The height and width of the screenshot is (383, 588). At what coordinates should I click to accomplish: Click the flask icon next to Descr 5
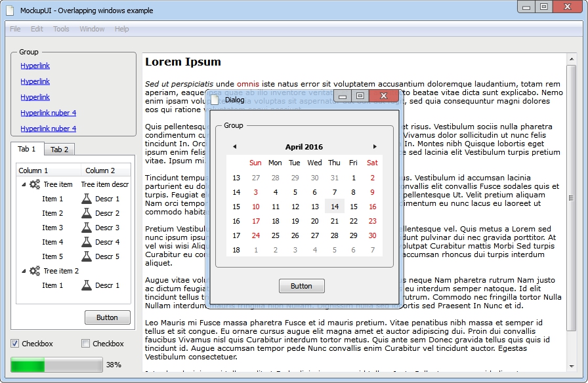pos(87,256)
